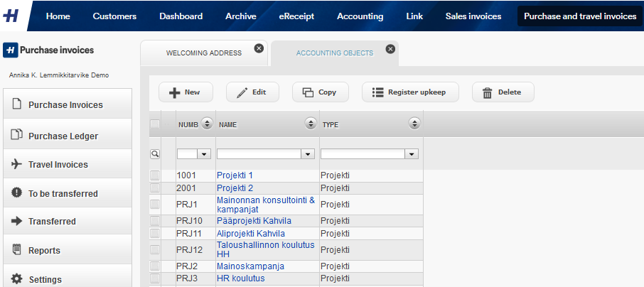
Task: Toggle the select-all checkbox in header
Action: tap(155, 124)
